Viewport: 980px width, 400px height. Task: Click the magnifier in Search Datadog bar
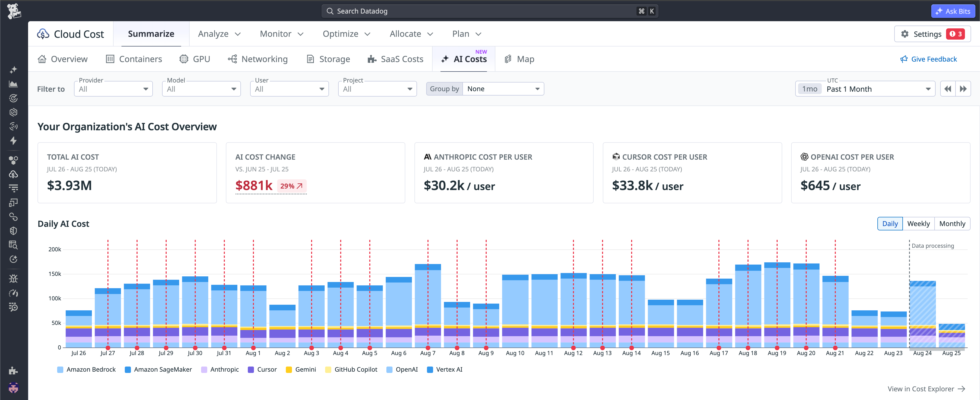click(330, 11)
